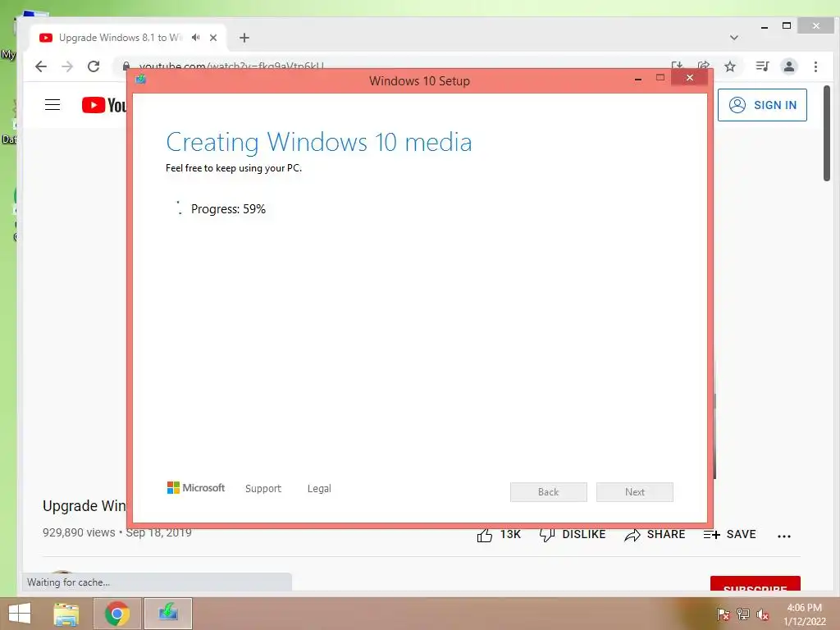The height and width of the screenshot is (630, 840).
Task: Click Chrome's forward navigation arrow
Action: pyautogui.click(x=67, y=66)
